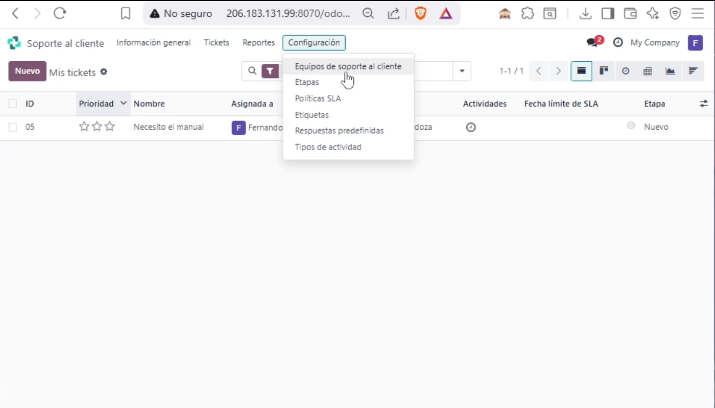The image size is (715, 408).
Task: Create a ticket with the Nuevo button
Action: tap(27, 71)
